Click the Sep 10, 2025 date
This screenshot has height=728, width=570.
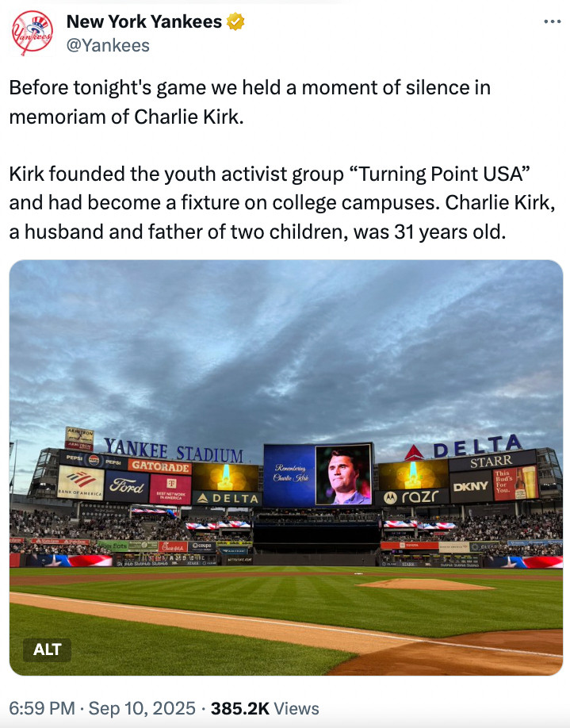[142, 708]
